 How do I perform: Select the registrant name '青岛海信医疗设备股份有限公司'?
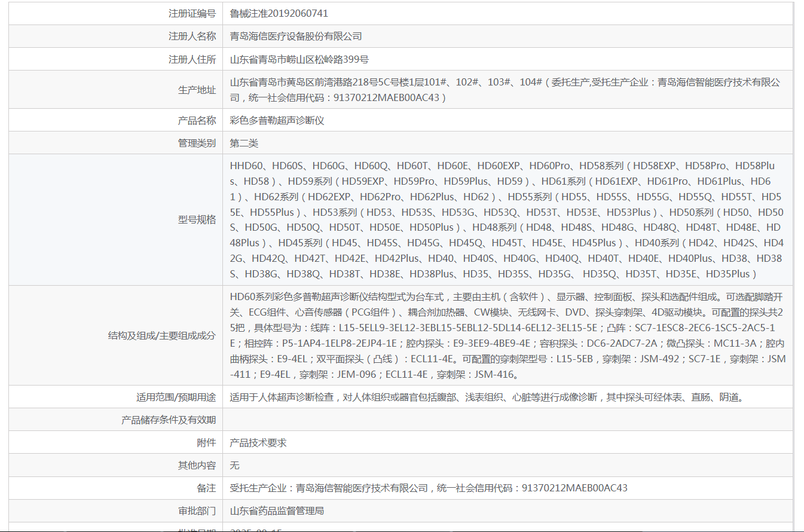296,36
